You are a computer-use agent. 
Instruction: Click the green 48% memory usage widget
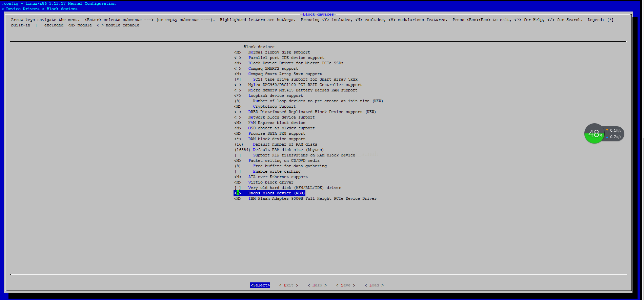click(594, 133)
